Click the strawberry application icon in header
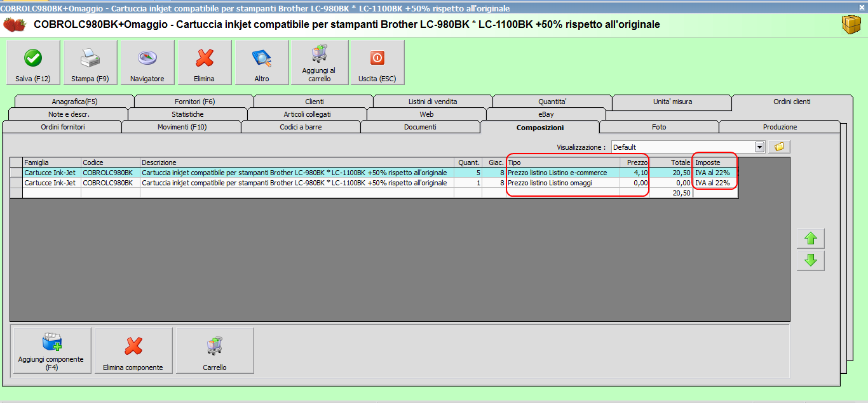Image resolution: width=868 pixels, height=403 pixels. pyautogui.click(x=15, y=25)
